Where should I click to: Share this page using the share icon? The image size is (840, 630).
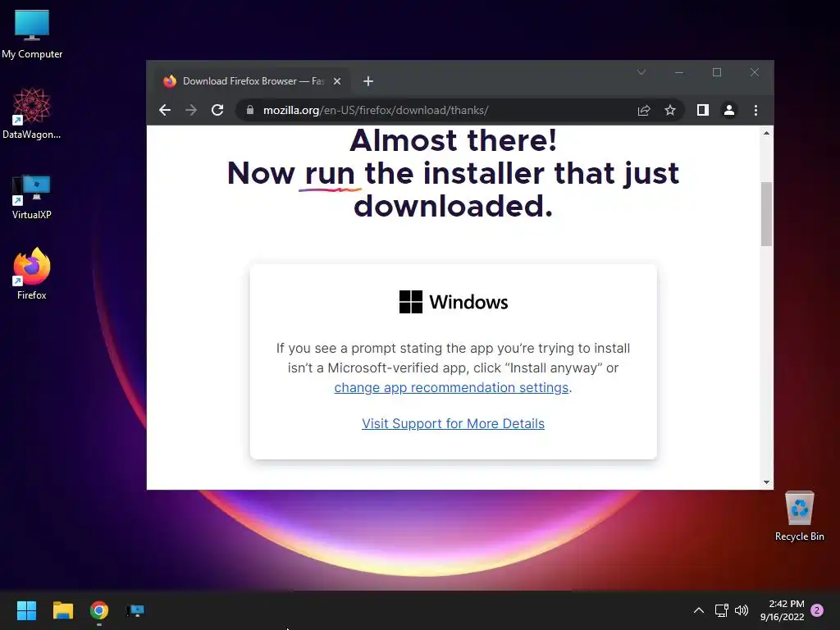point(644,111)
